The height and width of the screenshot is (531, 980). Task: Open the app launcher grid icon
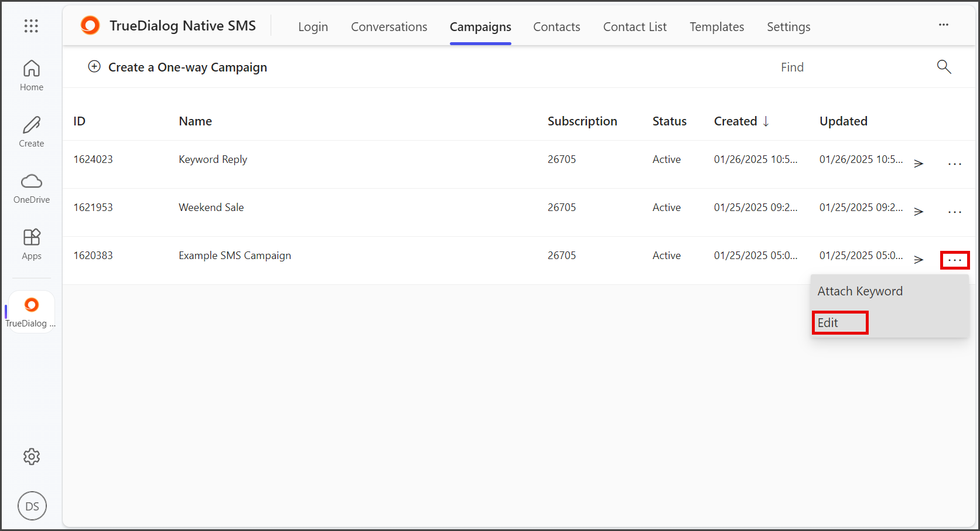point(31,26)
